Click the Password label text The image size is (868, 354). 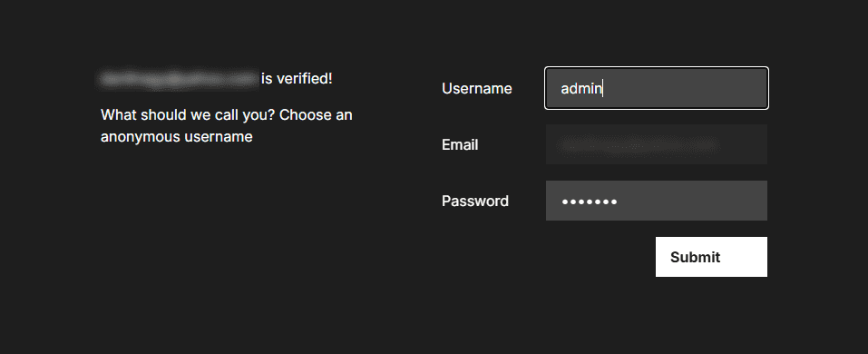pyautogui.click(x=475, y=201)
